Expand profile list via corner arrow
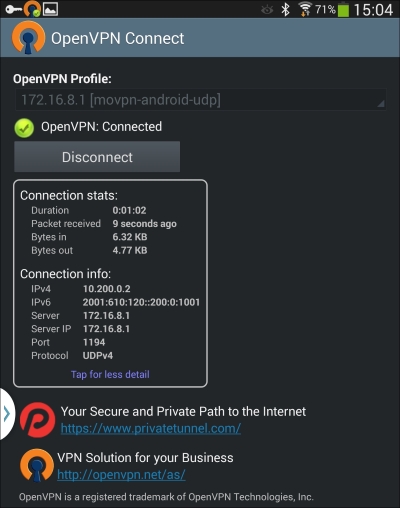 [381, 104]
